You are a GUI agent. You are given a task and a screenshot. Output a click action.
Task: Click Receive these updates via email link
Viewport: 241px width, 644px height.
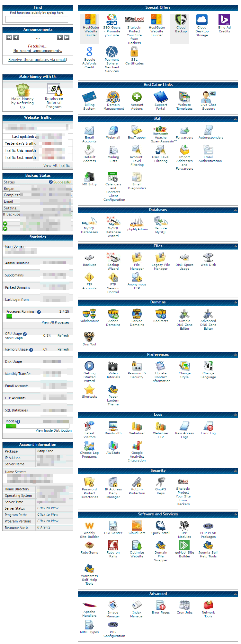tap(38, 60)
